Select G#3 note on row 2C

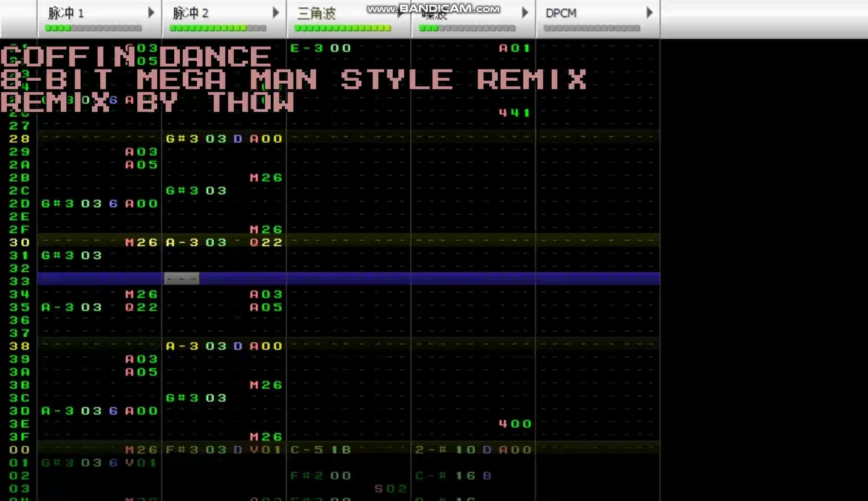coord(182,191)
